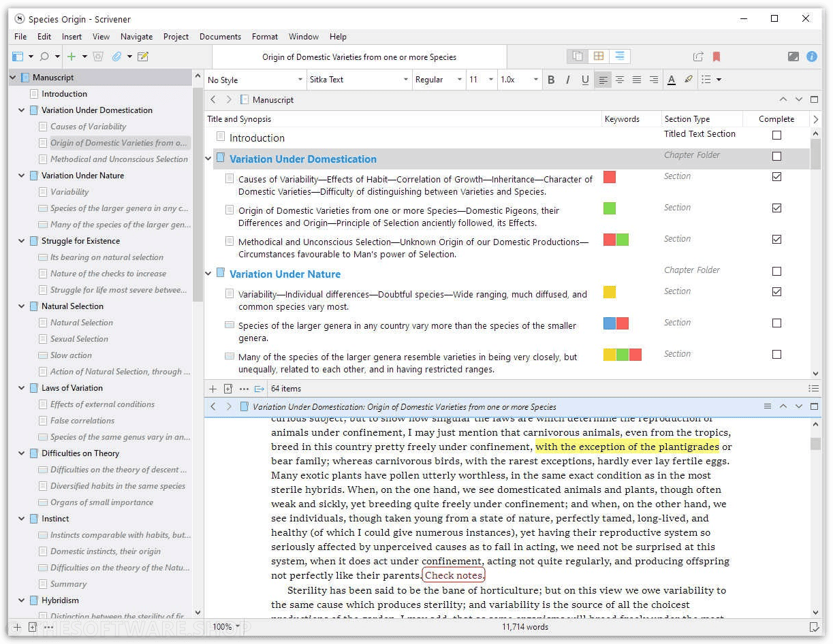Open Quick Reference edit icon in toolbar
Viewport: 833px width, 644px height.
[143, 57]
